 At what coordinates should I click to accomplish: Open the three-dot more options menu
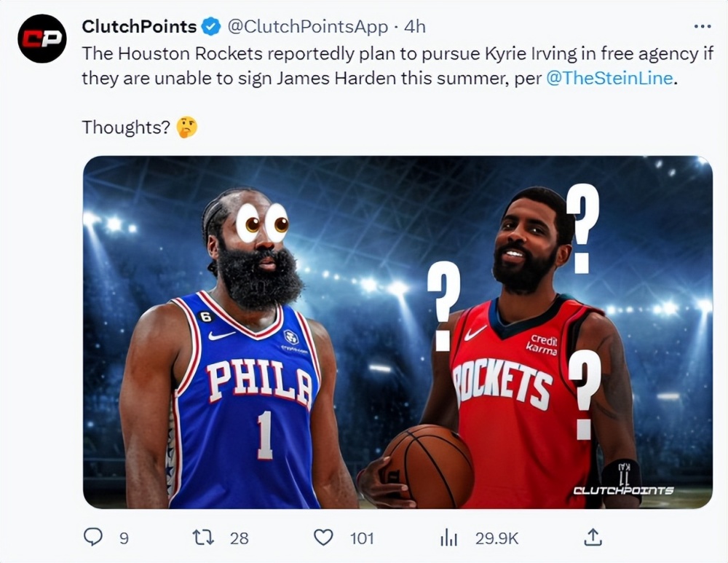(x=702, y=27)
